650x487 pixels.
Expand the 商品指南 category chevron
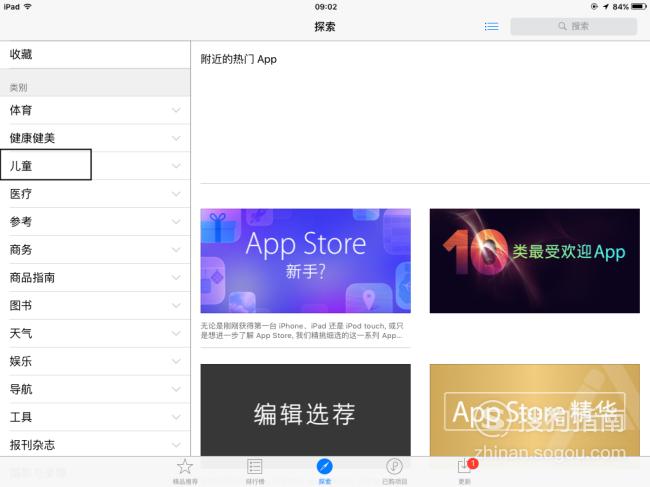tap(176, 278)
